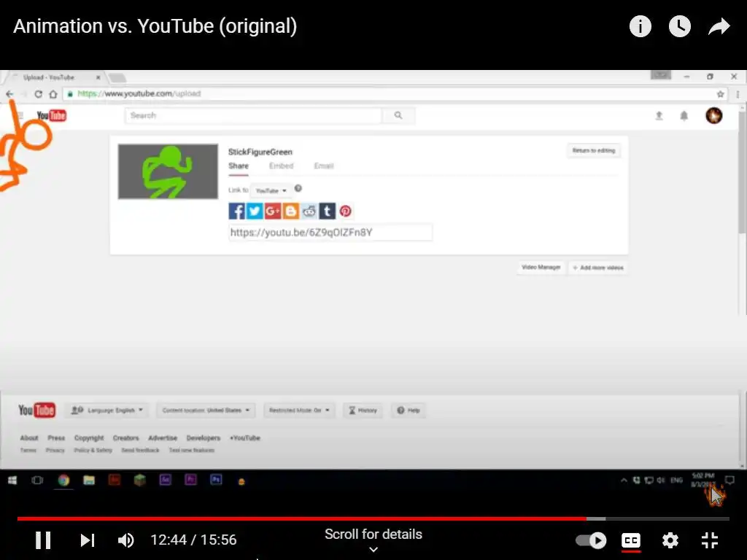747x560 pixels.
Task: Share to Facebook
Action: (x=236, y=211)
